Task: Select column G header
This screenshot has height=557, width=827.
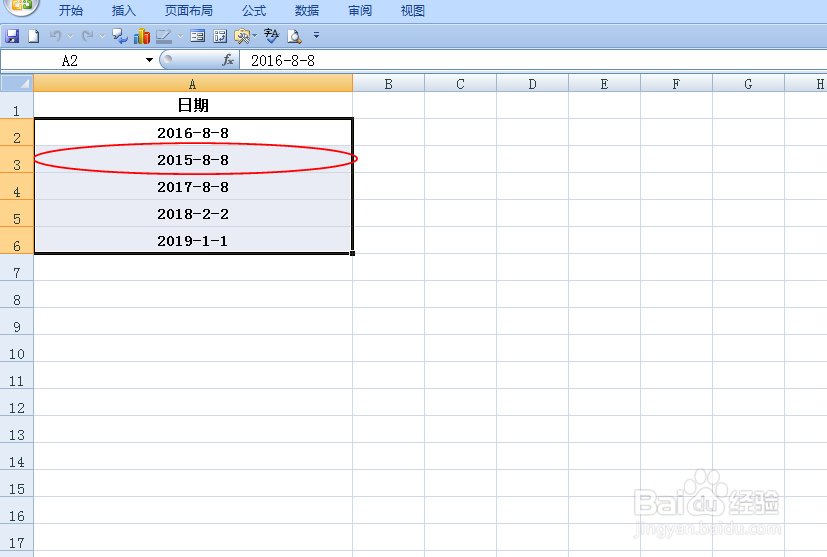Action: 748,83
